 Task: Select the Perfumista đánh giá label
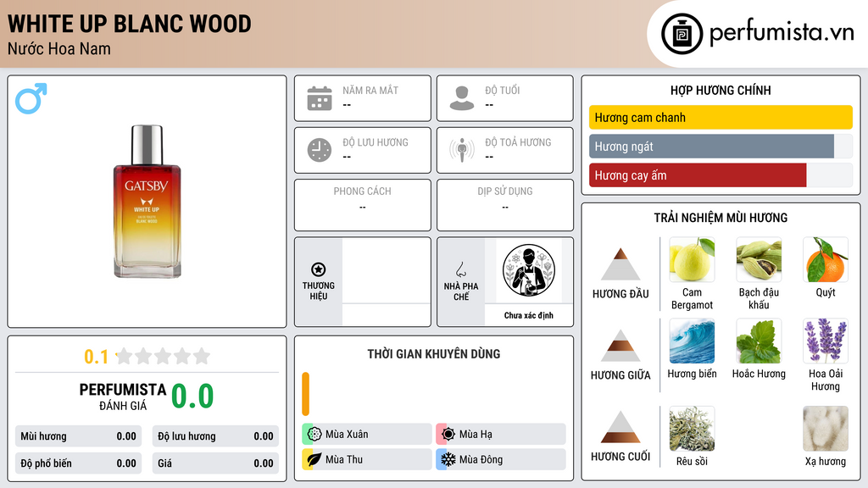(x=123, y=396)
